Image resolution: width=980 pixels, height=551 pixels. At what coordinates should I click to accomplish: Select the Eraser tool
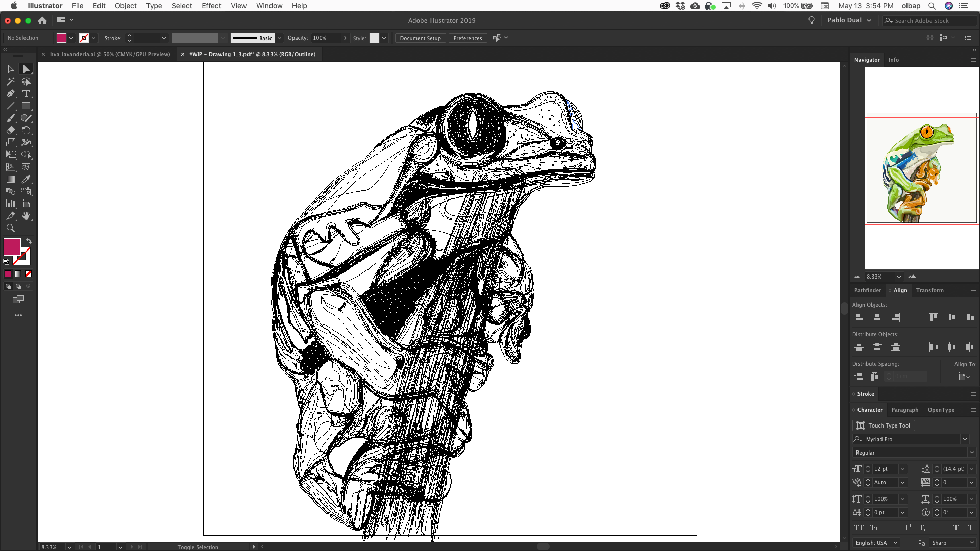(x=10, y=130)
